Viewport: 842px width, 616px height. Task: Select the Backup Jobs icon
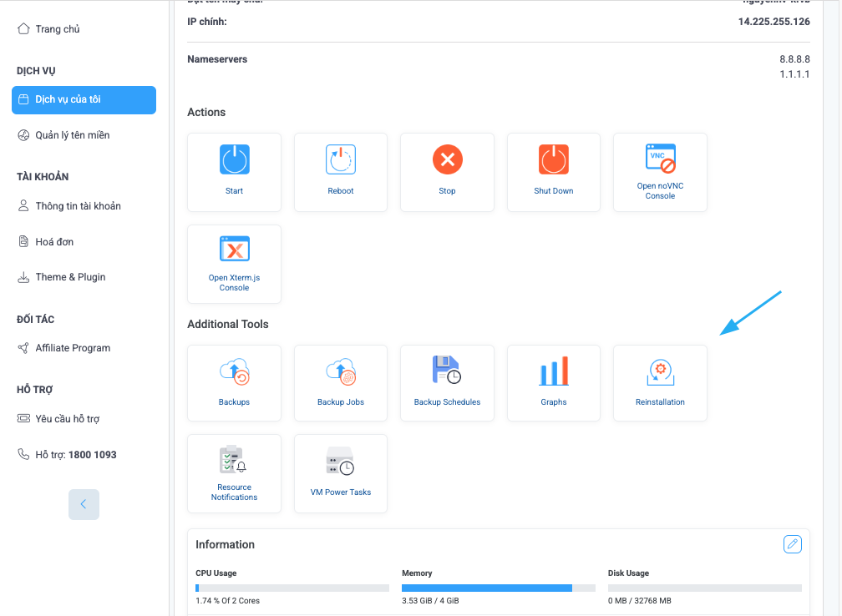point(340,370)
